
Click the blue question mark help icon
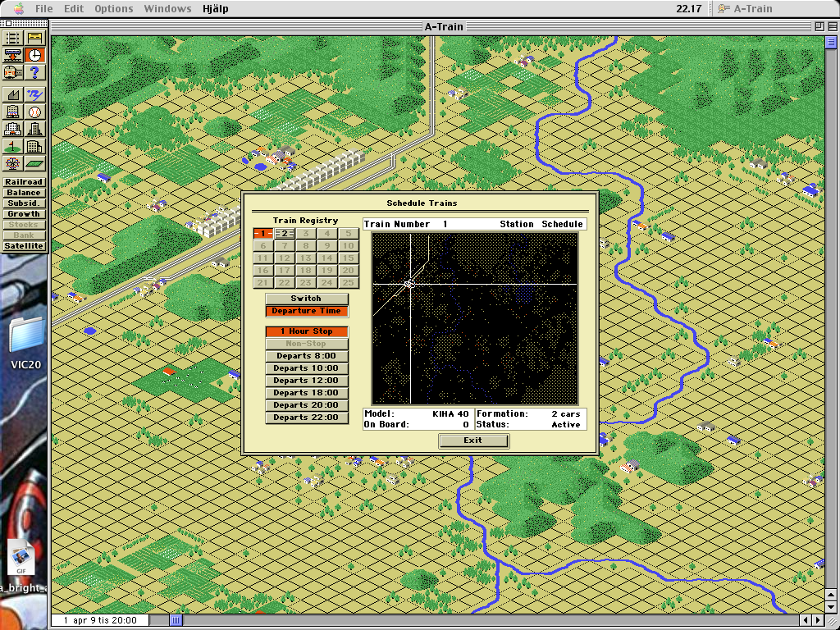point(34,74)
